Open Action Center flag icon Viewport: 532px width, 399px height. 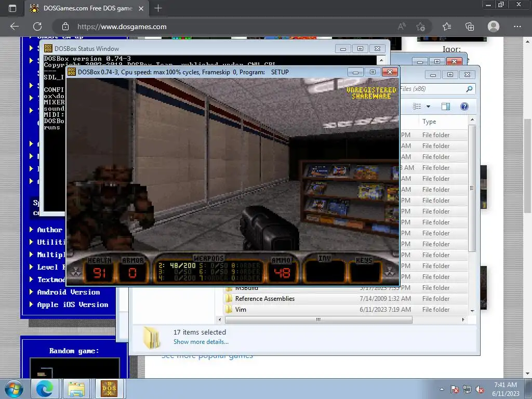click(455, 389)
